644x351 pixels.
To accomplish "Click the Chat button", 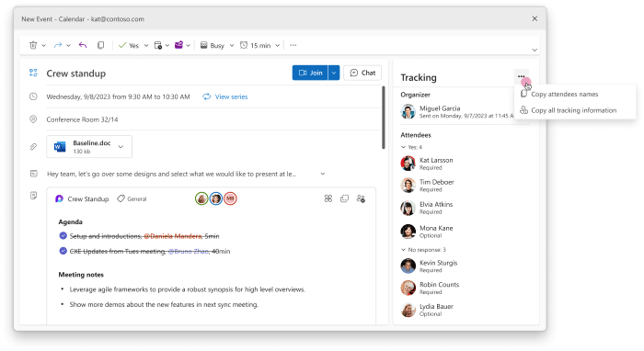I will click(362, 73).
